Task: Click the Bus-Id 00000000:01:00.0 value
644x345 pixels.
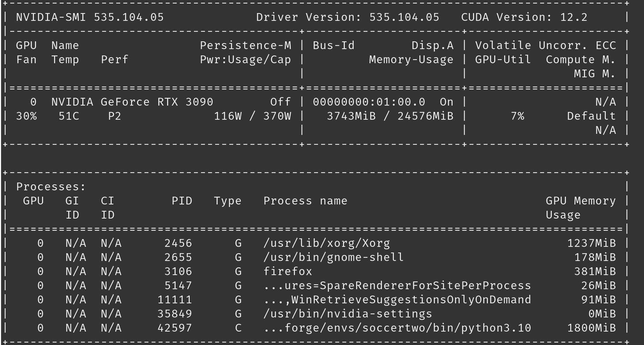Action: pyautogui.click(x=369, y=102)
